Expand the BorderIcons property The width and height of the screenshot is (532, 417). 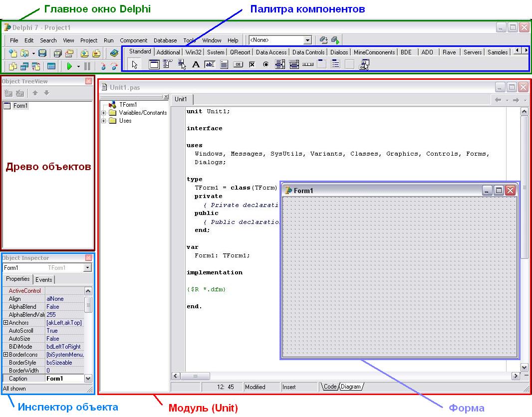[x=6, y=355]
